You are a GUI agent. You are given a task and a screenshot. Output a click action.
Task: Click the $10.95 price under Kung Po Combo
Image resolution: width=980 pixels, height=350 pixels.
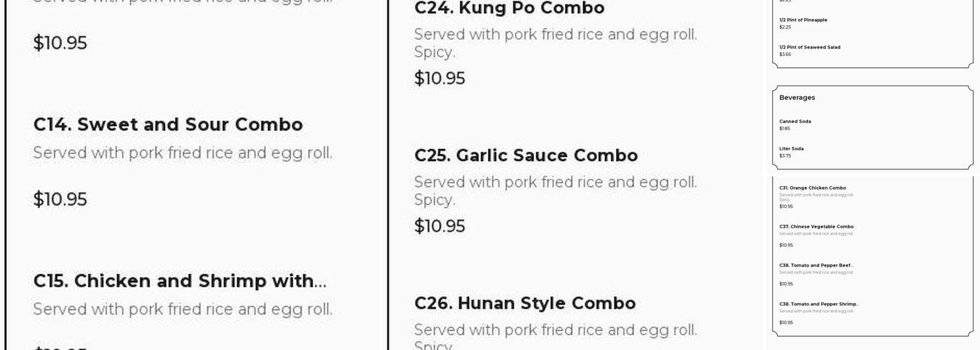pos(440,78)
